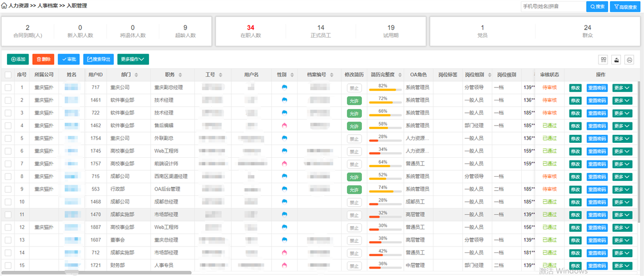
Task: Select the 超龄人数 statistic tab
Action: point(185,31)
